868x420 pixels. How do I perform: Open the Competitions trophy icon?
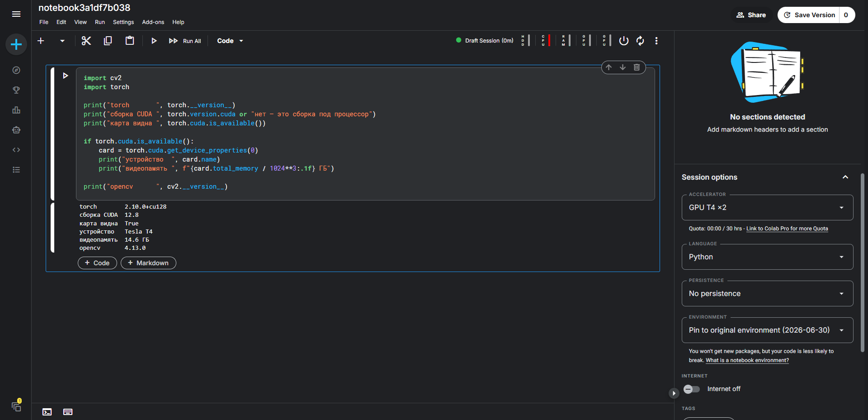click(x=16, y=90)
